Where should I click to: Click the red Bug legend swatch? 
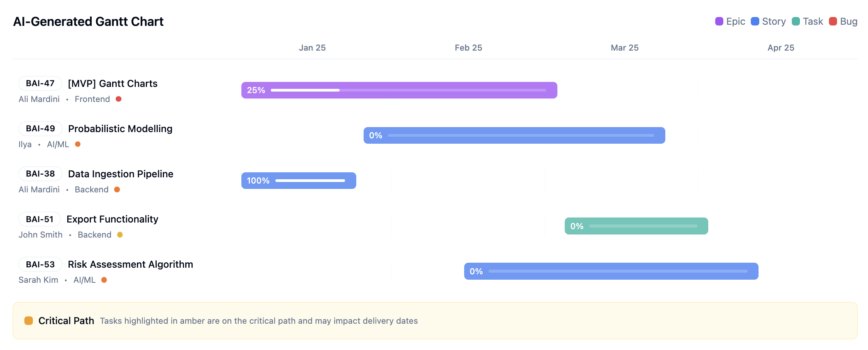pos(833,21)
